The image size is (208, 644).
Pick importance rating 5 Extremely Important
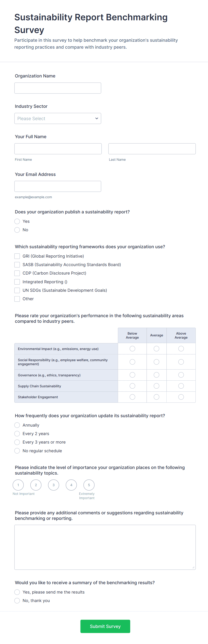(89, 485)
